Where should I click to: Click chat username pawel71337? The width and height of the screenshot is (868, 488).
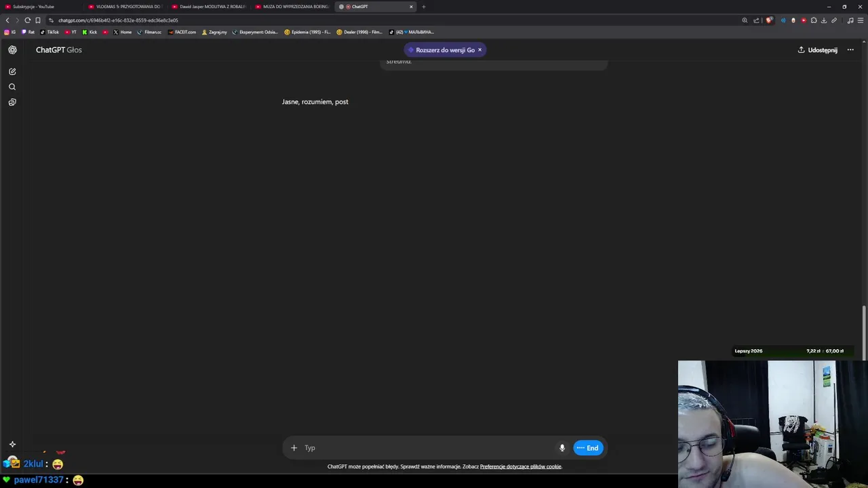(39, 480)
